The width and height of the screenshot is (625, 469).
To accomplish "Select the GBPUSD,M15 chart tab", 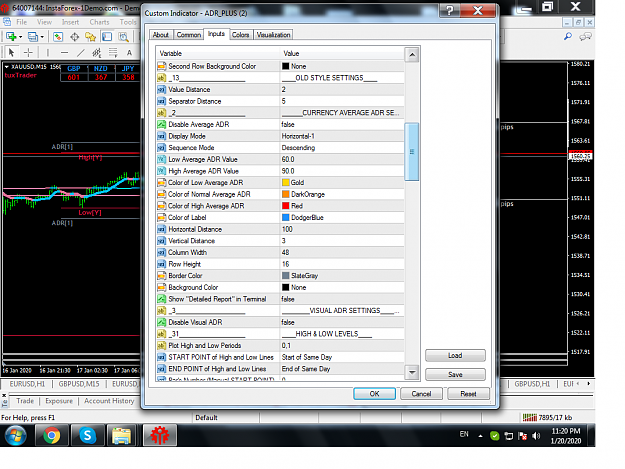I will pyautogui.click(x=79, y=384).
